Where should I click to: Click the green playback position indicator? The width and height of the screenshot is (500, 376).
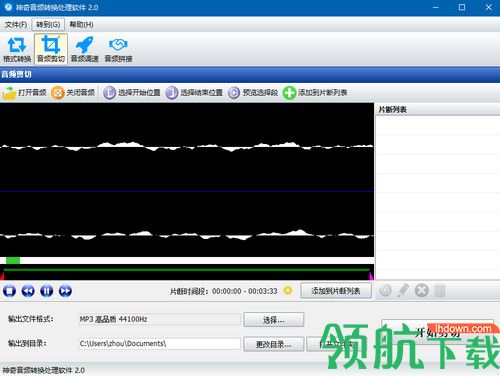(x=13, y=260)
